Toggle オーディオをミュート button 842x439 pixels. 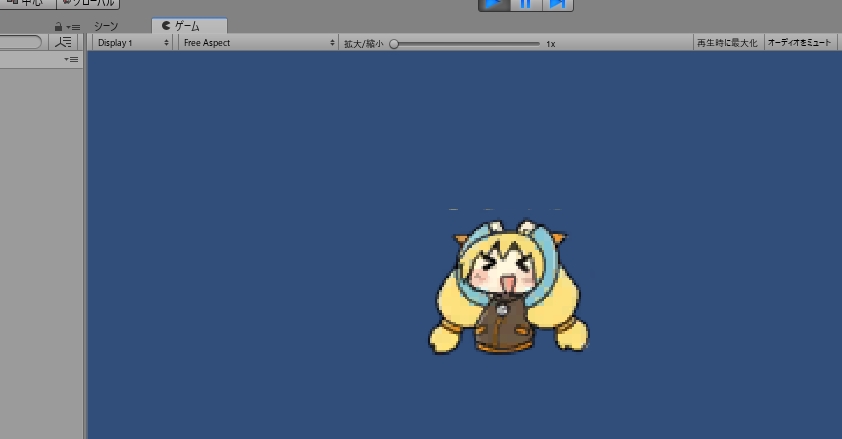(x=800, y=43)
